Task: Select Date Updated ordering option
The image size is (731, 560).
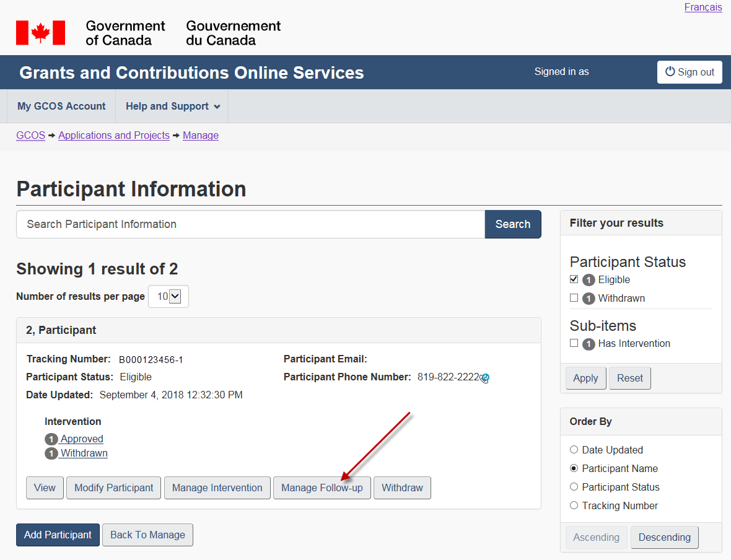Action: [574, 450]
